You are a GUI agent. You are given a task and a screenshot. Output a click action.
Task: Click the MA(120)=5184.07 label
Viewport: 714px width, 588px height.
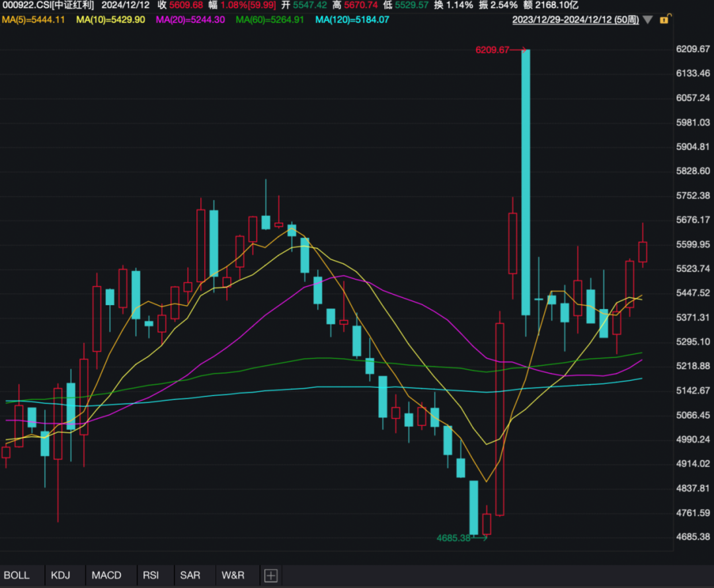coord(352,20)
